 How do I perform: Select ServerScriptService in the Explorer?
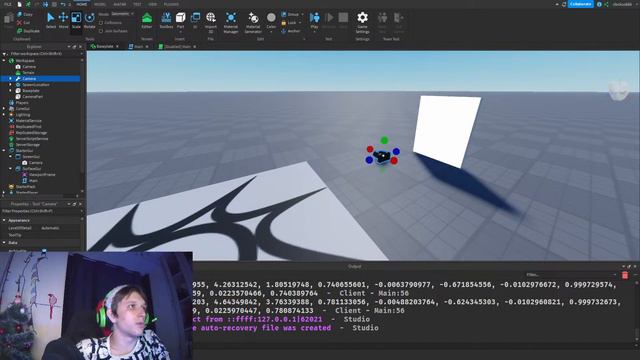click(32, 139)
